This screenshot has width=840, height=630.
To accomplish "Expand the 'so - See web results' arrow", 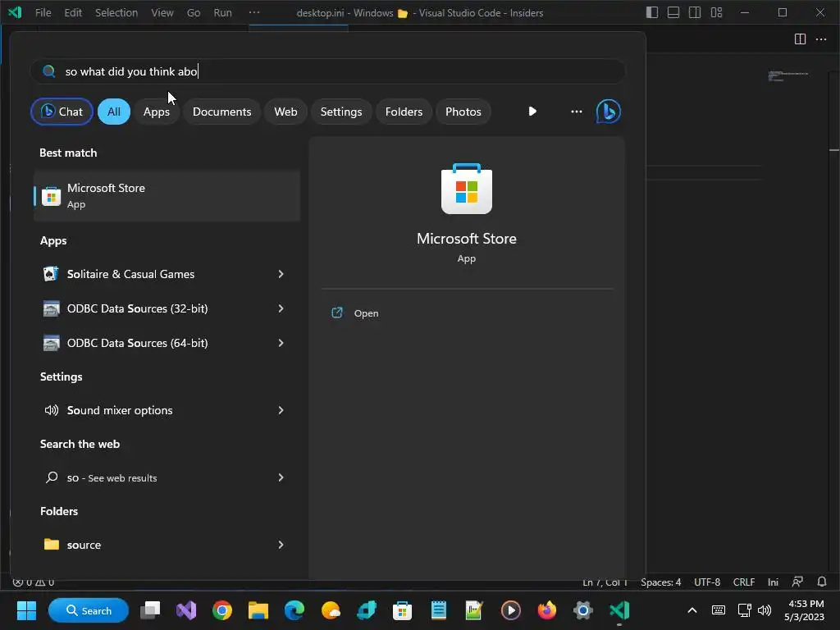I will [281, 477].
